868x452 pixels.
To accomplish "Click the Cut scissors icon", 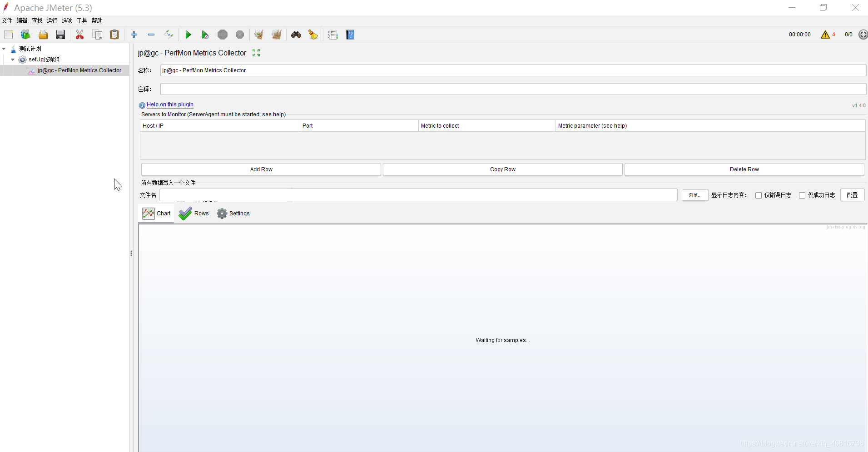I will pos(80,35).
